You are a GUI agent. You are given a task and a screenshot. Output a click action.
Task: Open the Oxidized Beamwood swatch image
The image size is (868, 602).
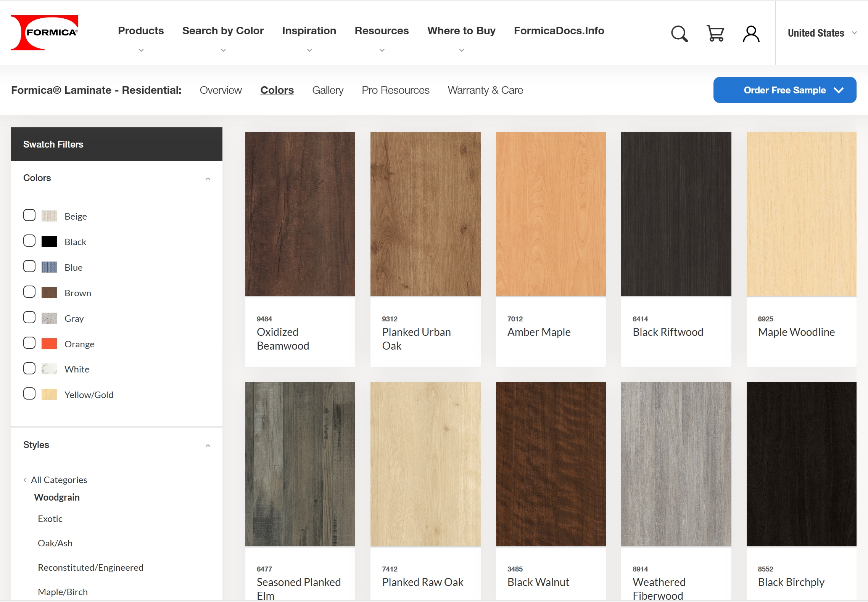[x=300, y=214]
